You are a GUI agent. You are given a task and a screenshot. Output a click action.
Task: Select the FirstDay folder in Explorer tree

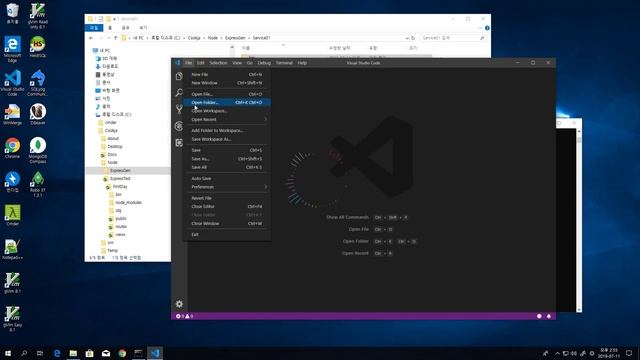120,187
